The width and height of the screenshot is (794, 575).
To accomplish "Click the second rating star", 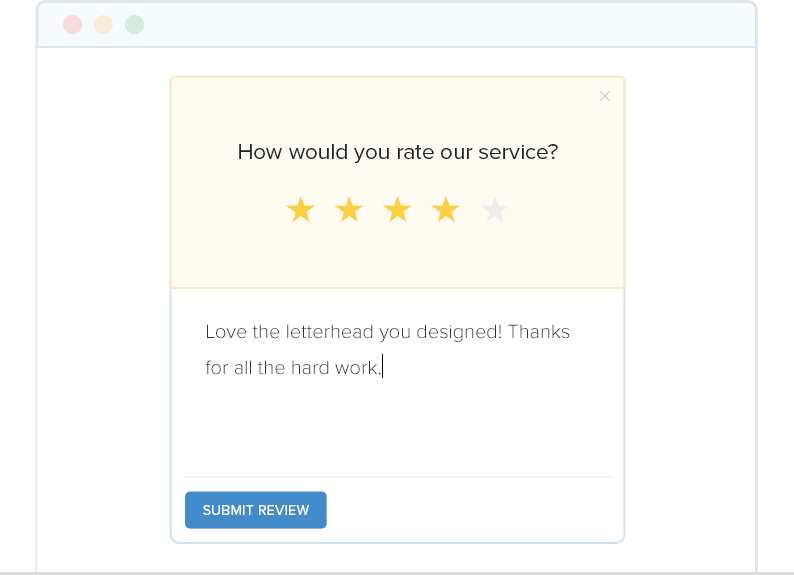I will (x=349, y=210).
